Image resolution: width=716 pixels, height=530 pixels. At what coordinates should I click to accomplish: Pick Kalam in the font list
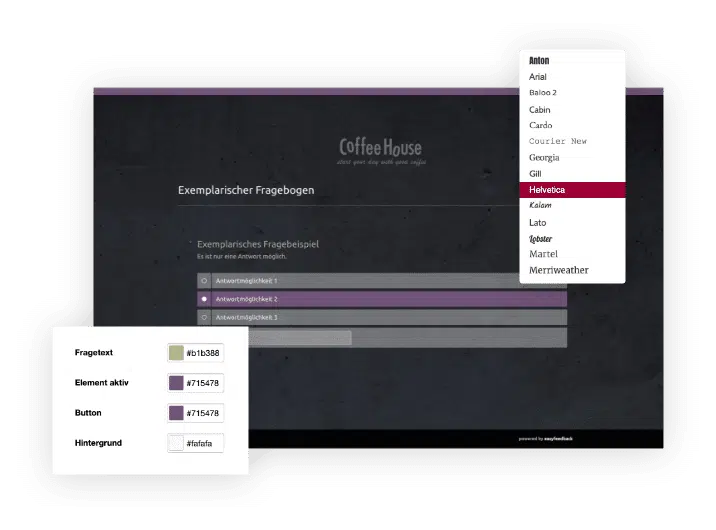(540, 206)
